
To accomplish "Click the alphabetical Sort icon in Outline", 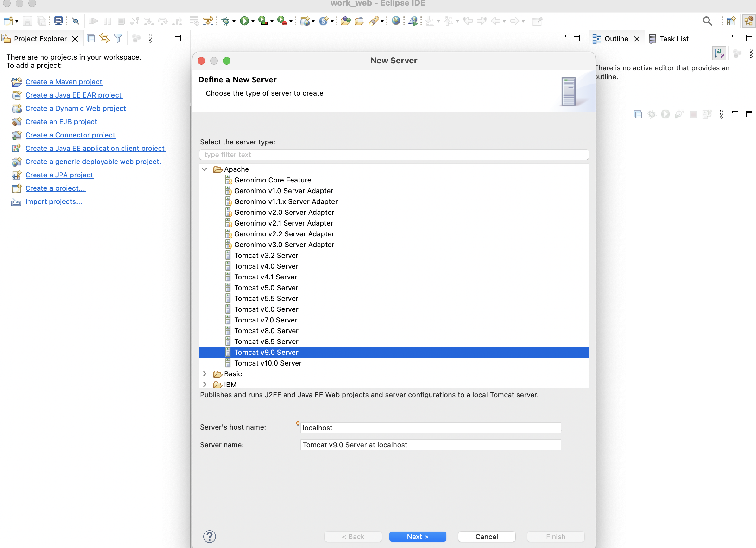I will [x=719, y=53].
